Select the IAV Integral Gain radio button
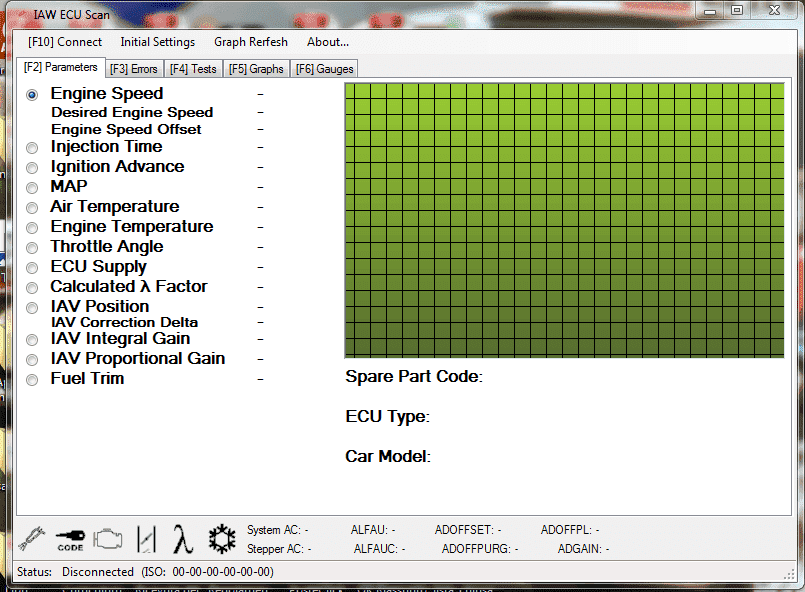The image size is (805, 592). (32, 340)
